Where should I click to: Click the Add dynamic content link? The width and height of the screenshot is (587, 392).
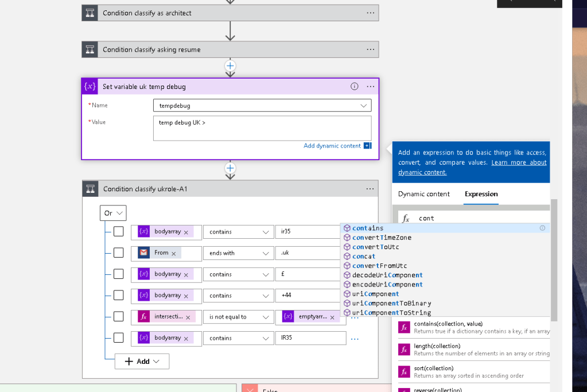(332, 146)
